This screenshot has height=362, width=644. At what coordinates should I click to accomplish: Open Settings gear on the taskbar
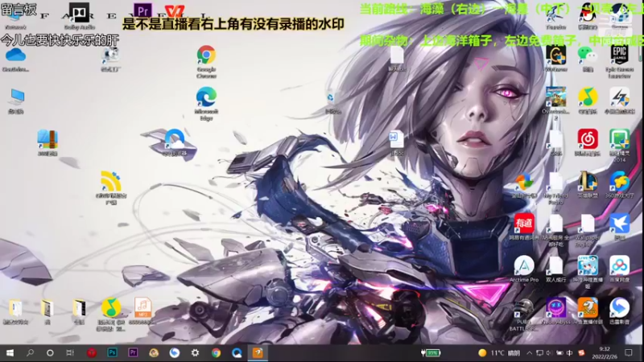point(195,353)
